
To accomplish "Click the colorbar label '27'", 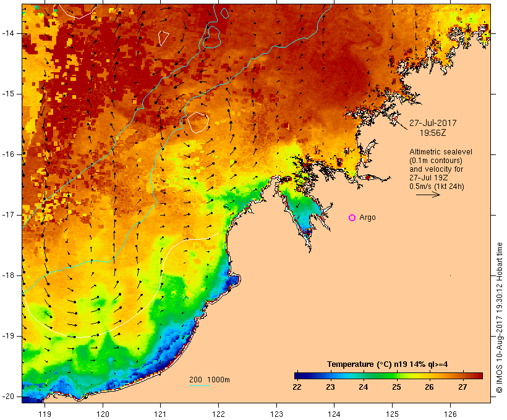I will point(462,387).
